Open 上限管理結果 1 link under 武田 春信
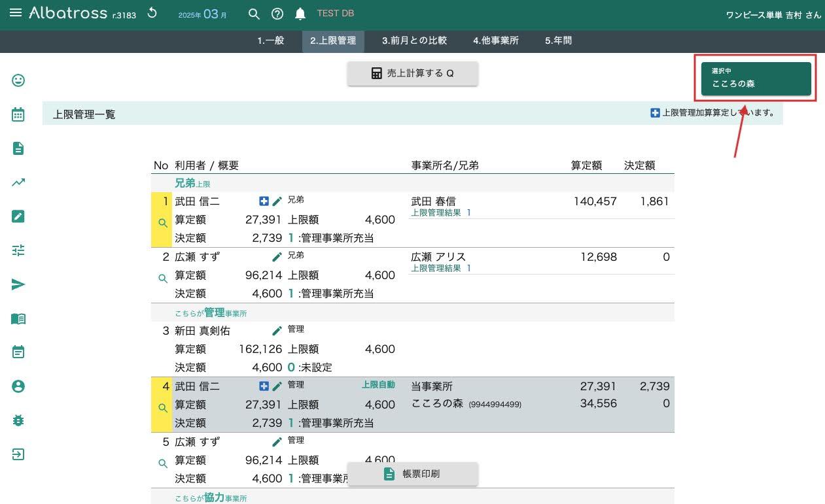The image size is (825, 504). click(441, 213)
